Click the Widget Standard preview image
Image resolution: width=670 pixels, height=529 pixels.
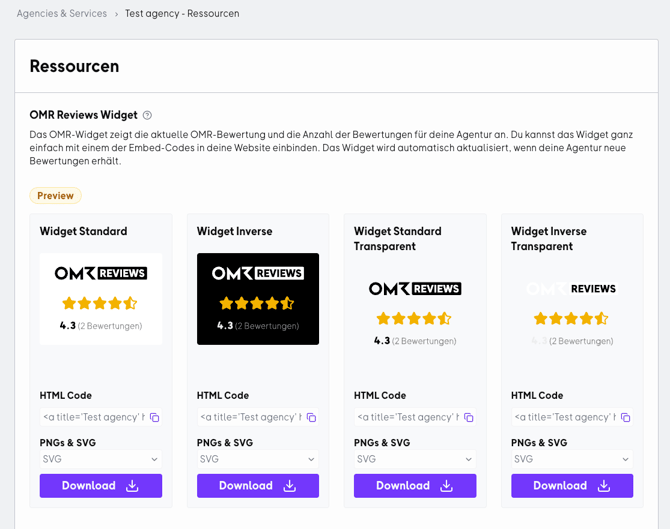100,298
